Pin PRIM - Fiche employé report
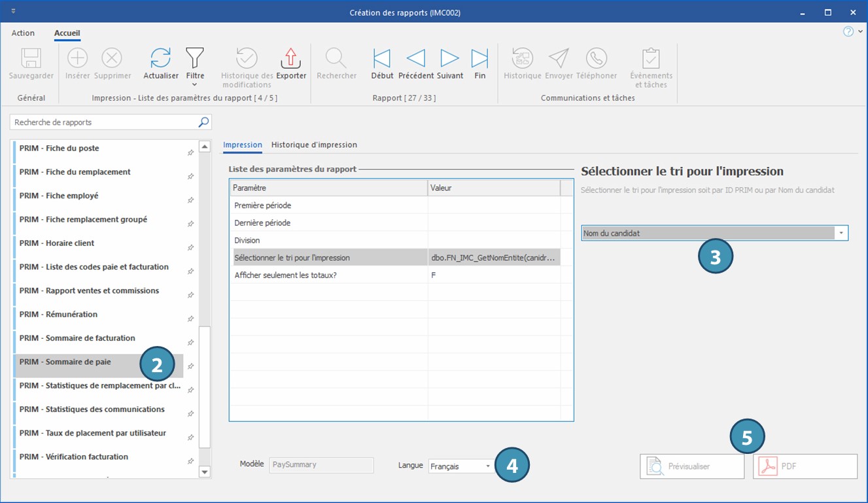The image size is (868, 503). point(190,200)
